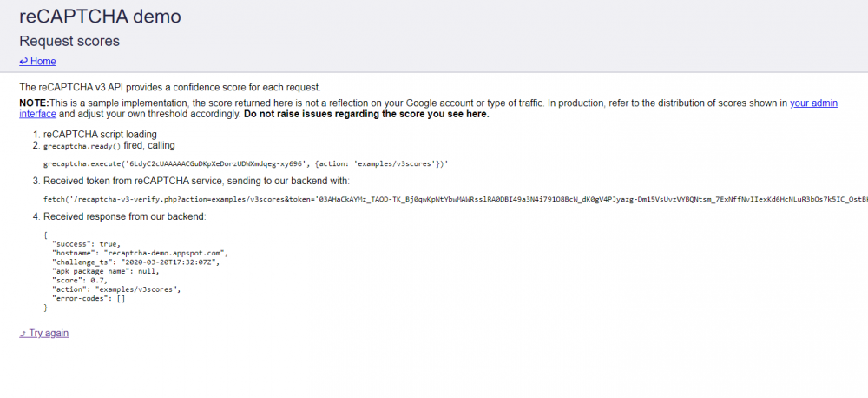Select the 'reCAPTCHA demo' heading
This screenshot has width=868, height=398.
click(100, 17)
